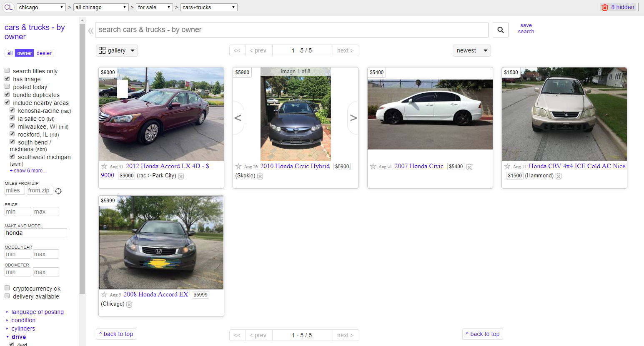Open the all chicago area dropdown
644x346 pixels.
coord(101,7)
